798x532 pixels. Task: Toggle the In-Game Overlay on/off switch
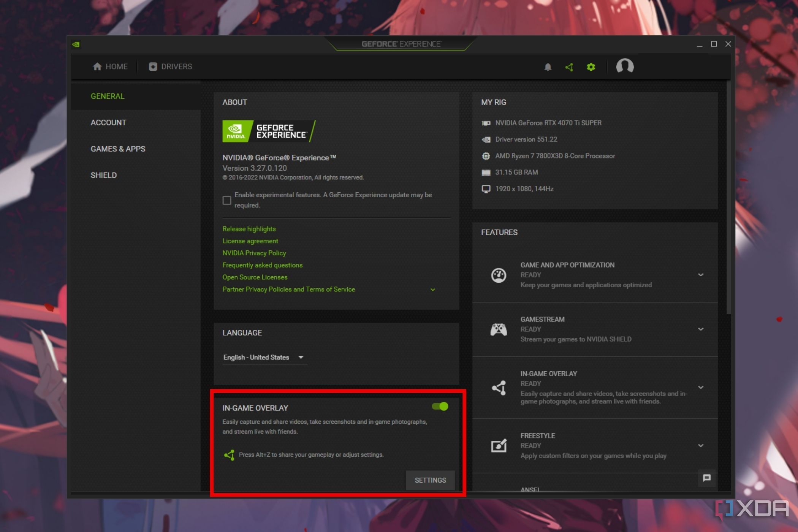click(440, 406)
